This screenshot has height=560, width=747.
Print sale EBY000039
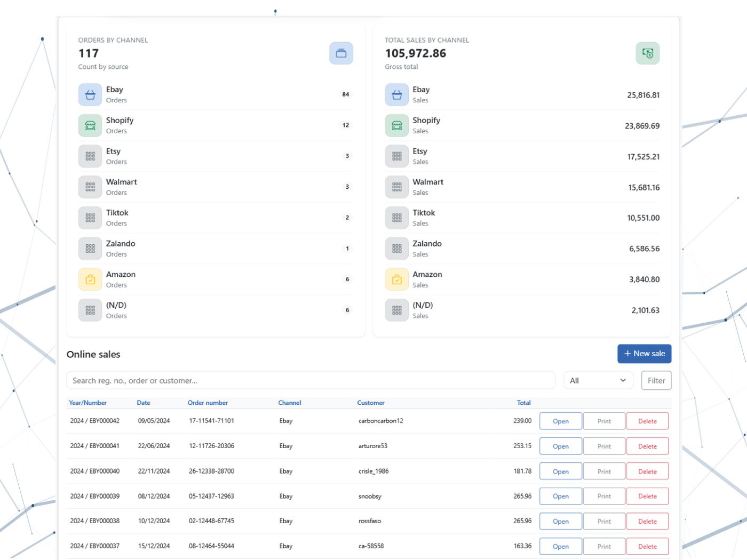coord(604,497)
